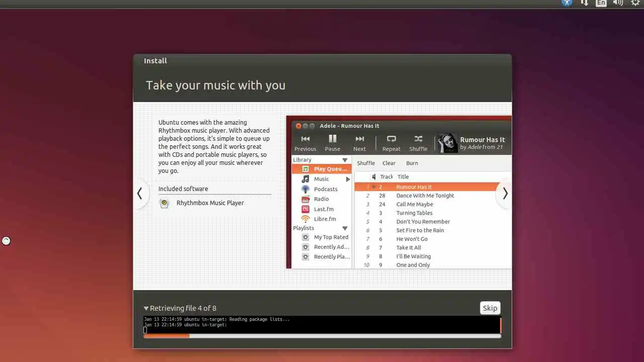Select the Turning Tables track
The height and width of the screenshot is (362, 644).
pyautogui.click(x=433, y=213)
